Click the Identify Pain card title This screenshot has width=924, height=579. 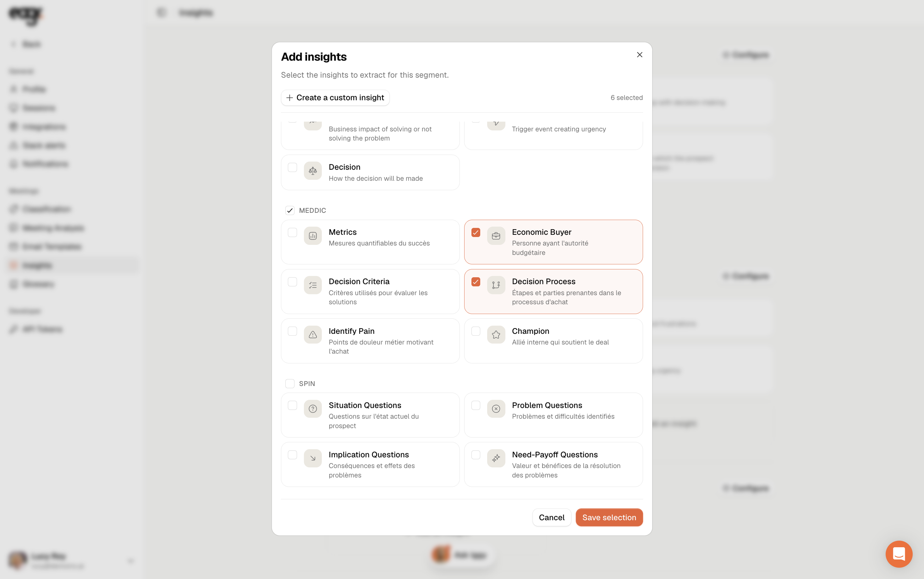pos(351,331)
